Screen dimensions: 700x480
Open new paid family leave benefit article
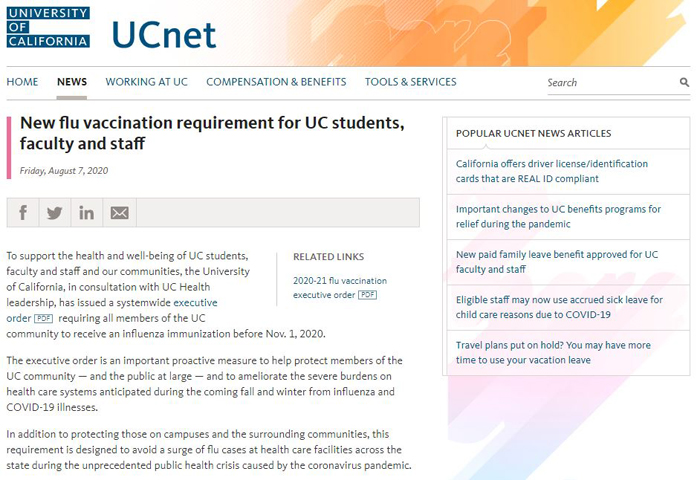coord(557,262)
